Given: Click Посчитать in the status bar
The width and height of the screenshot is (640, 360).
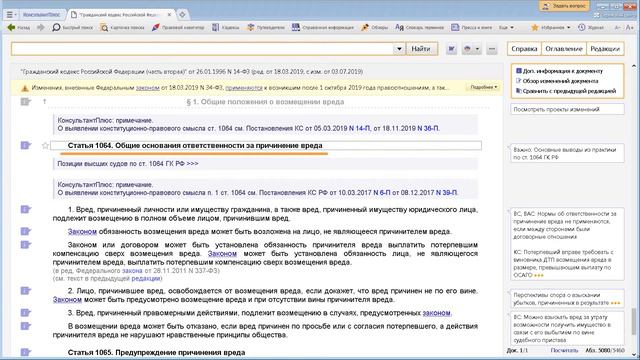Looking at the screenshot, I should (x=564, y=351).
